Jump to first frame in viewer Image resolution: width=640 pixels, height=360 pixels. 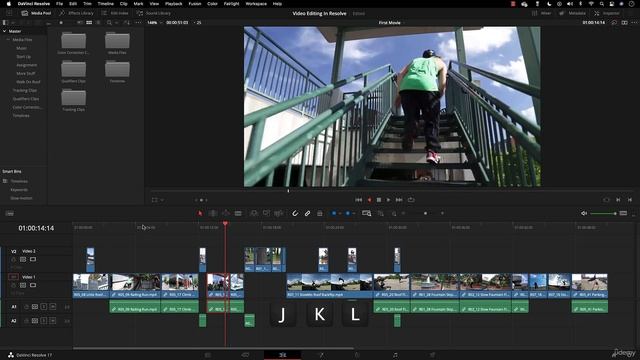[x=358, y=200]
